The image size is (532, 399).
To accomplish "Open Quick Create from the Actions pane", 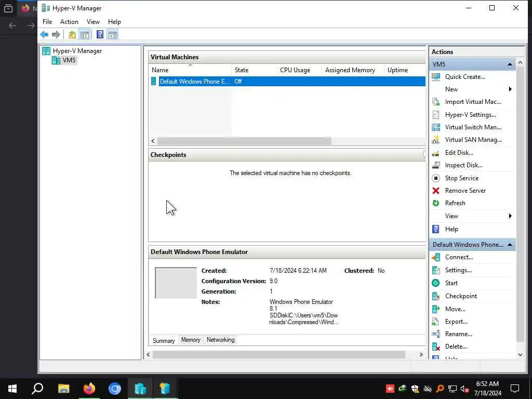I will (465, 77).
